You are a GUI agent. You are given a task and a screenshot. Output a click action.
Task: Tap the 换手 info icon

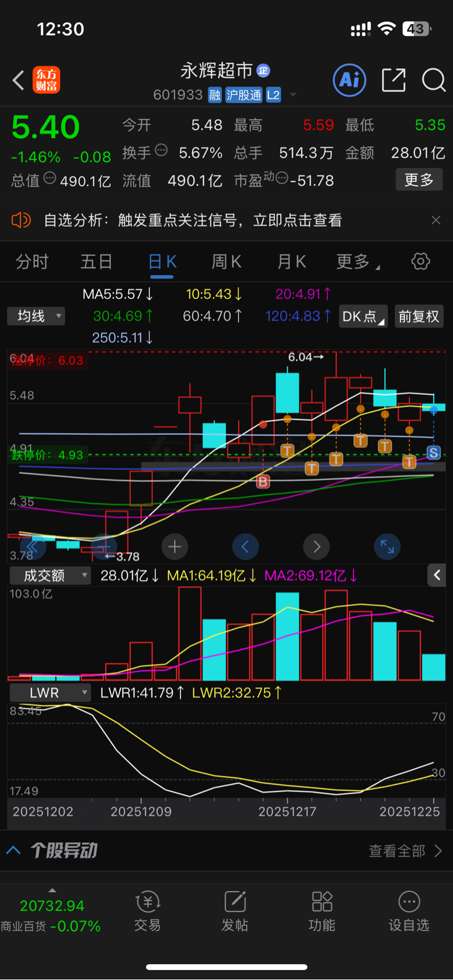pos(161,150)
